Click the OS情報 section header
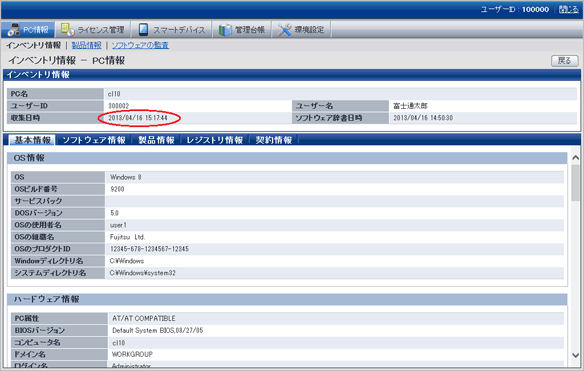The height and width of the screenshot is (371, 584). 287,158
